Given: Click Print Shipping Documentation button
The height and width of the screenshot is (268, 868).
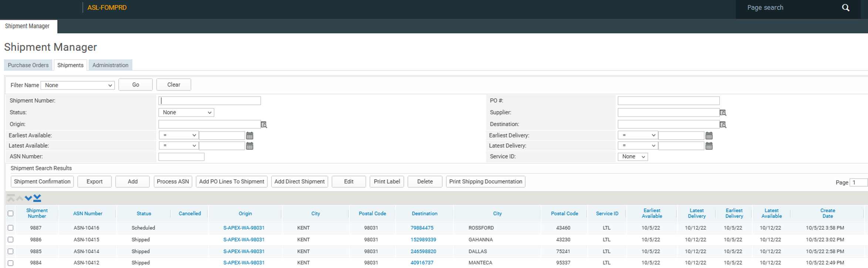Looking at the screenshot, I should point(486,182).
